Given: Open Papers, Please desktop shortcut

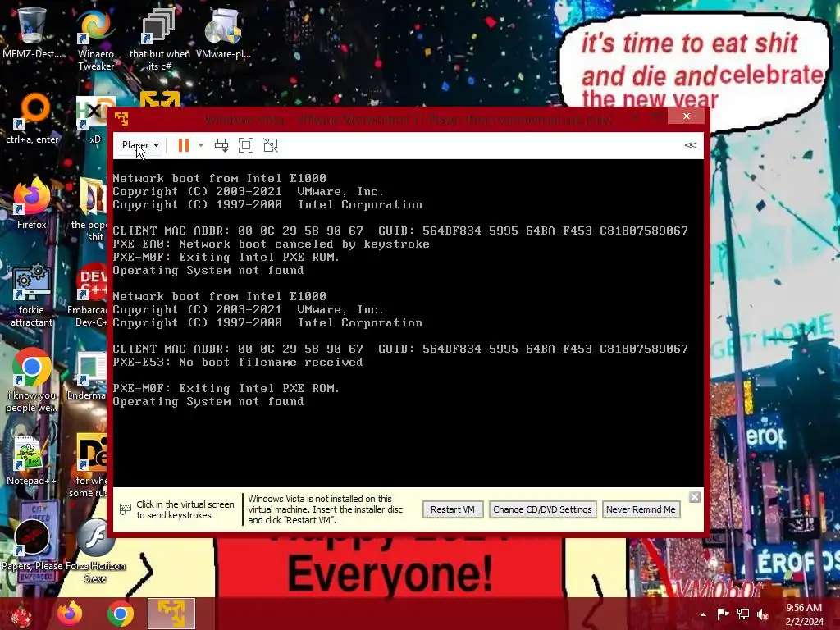Looking at the screenshot, I should 32,545.
